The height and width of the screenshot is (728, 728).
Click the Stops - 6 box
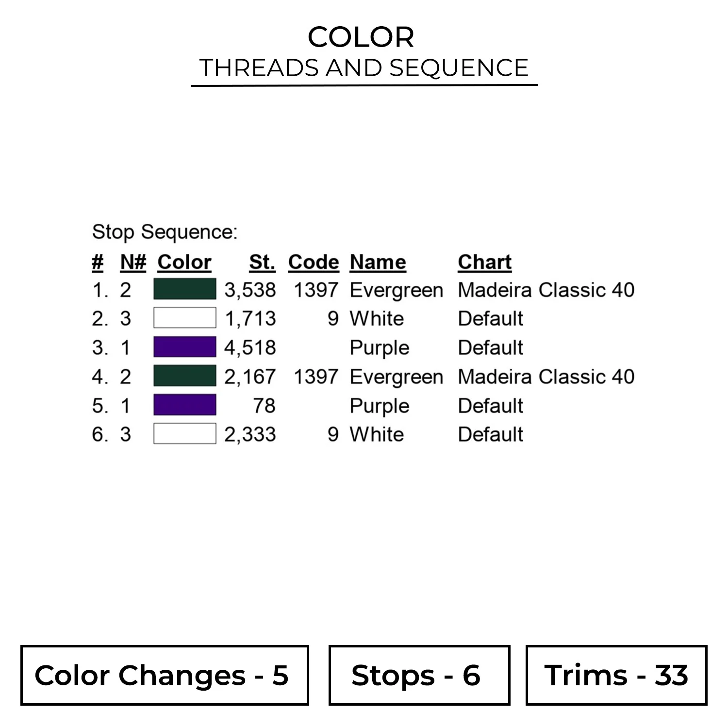[x=419, y=675]
